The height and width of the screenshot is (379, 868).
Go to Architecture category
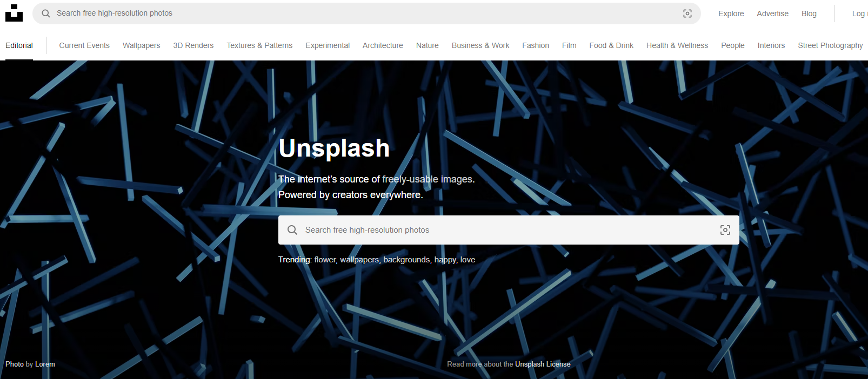383,45
